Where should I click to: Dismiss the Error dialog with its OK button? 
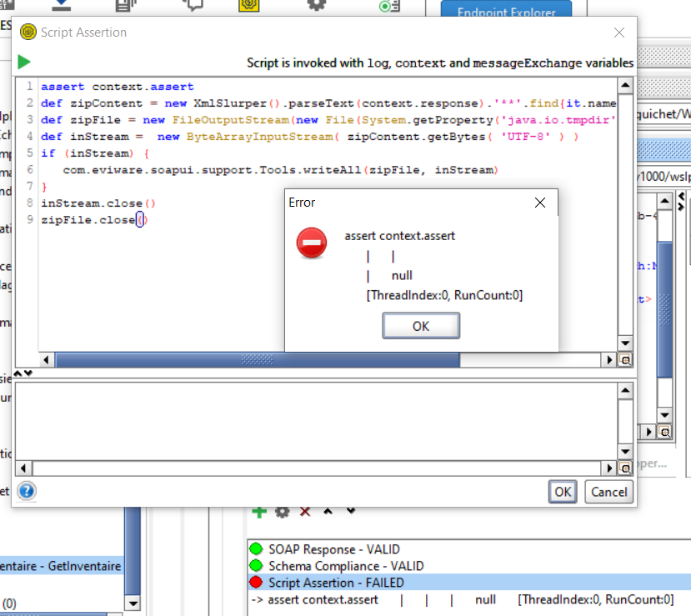point(420,326)
